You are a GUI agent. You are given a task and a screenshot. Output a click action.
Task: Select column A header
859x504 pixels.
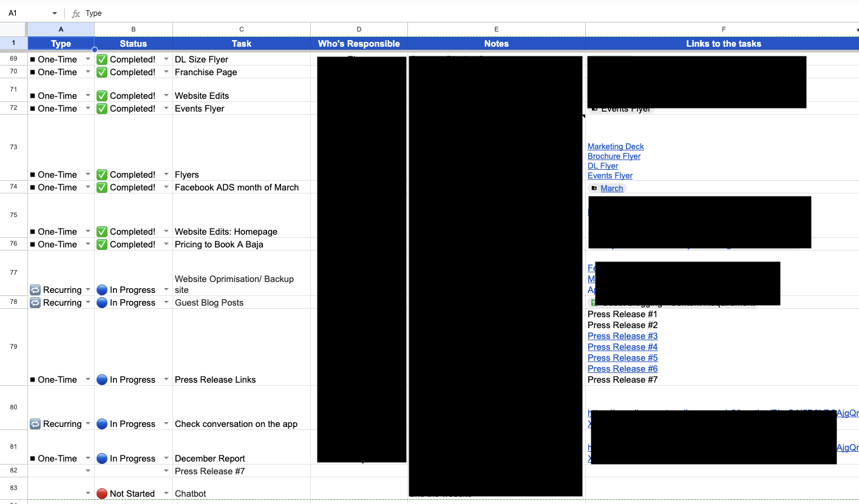pos(61,29)
